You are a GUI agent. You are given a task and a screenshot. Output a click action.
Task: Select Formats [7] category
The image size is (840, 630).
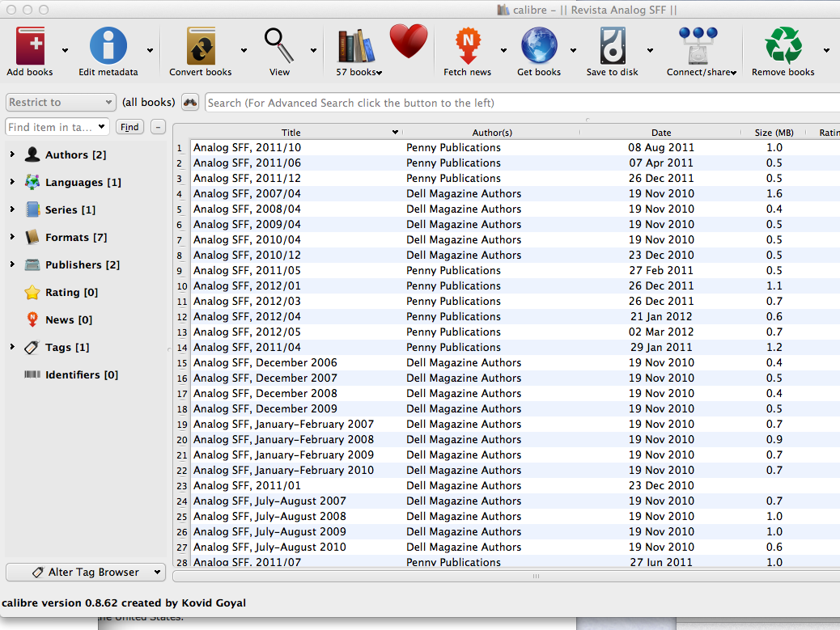pyautogui.click(x=76, y=237)
